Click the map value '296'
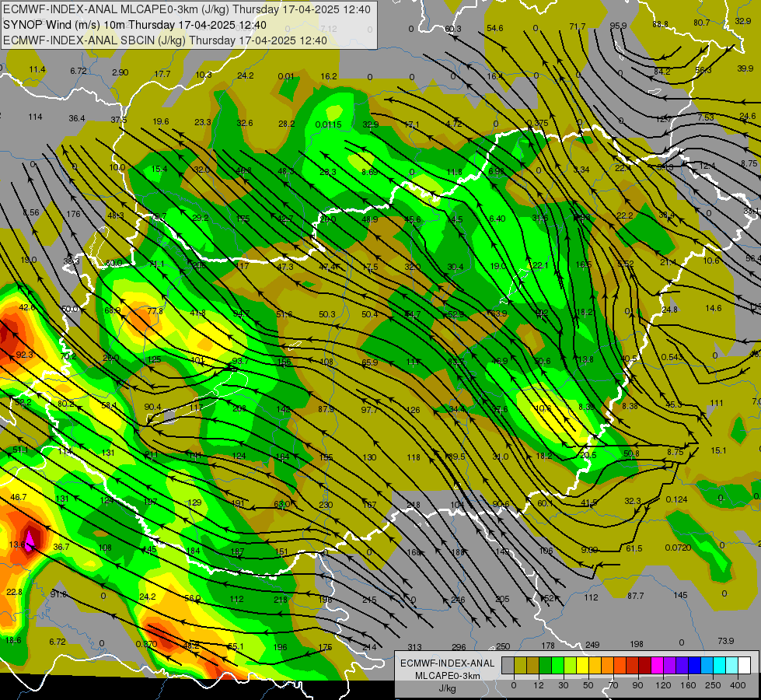The width and height of the screenshot is (761, 700). click(x=459, y=647)
